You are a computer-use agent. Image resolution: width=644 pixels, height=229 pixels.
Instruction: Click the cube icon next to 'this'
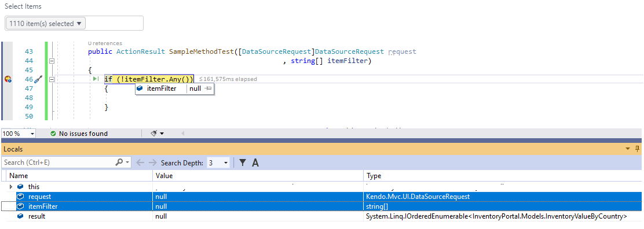point(20,187)
